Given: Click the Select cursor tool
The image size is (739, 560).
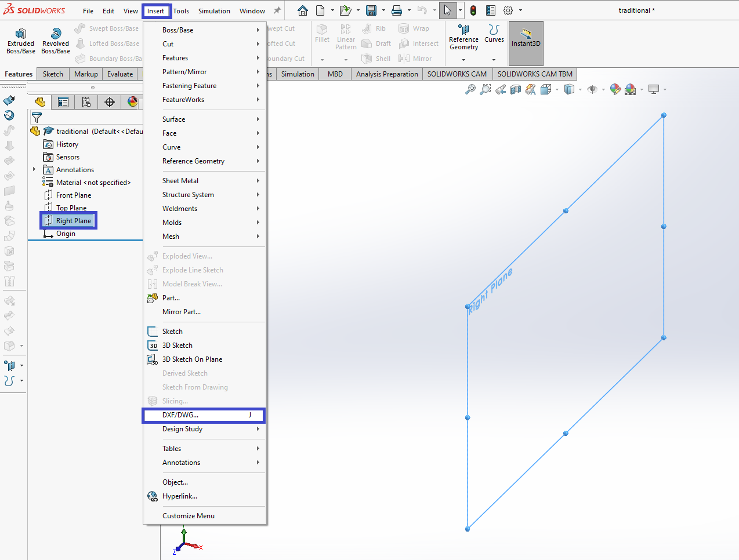Looking at the screenshot, I should pos(447,10).
